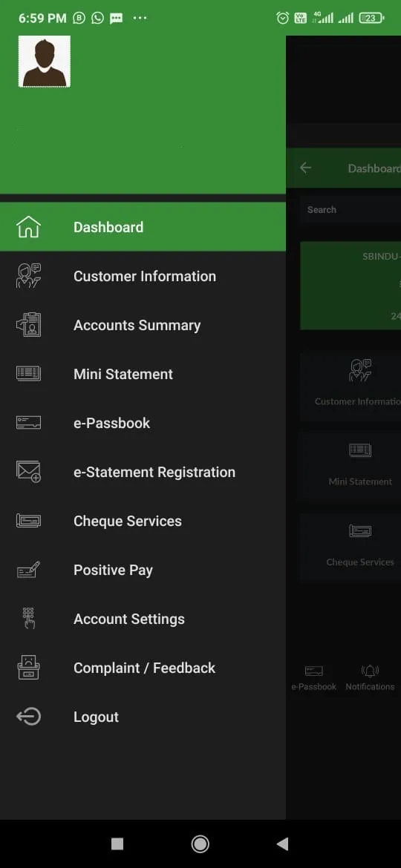Click the Complaint / Feedback icon
This screenshot has height=868, width=401.
pyautogui.click(x=28, y=668)
